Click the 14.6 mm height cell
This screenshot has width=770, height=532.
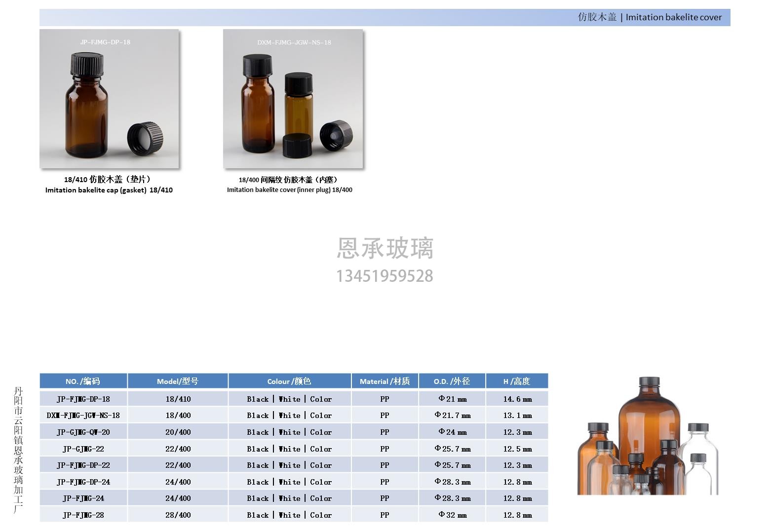pyautogui.click(x=517, y=399)
